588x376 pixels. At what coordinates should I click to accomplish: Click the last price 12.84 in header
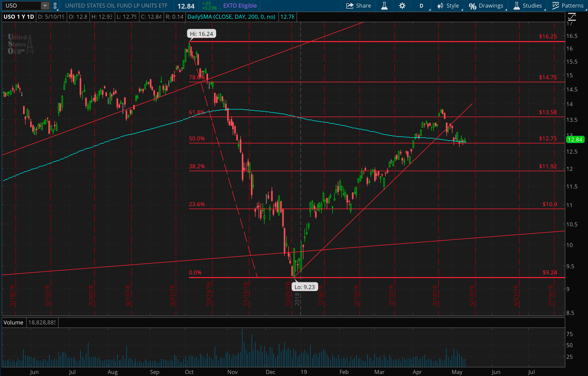tap(186, 6)
